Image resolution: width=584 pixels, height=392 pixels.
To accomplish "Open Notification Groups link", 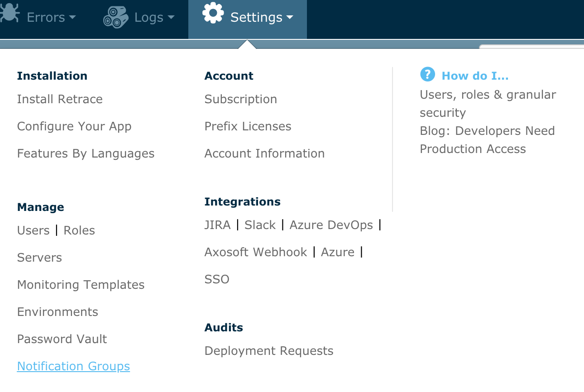I will click(73, 366).
